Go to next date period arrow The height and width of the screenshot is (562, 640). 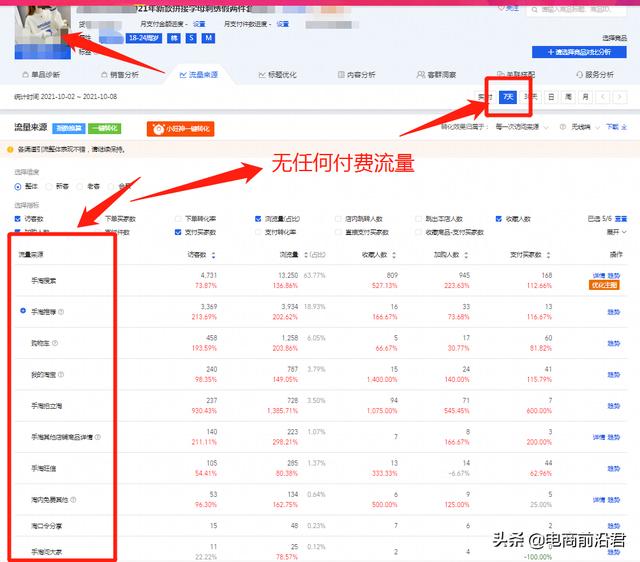coord(620,97)
